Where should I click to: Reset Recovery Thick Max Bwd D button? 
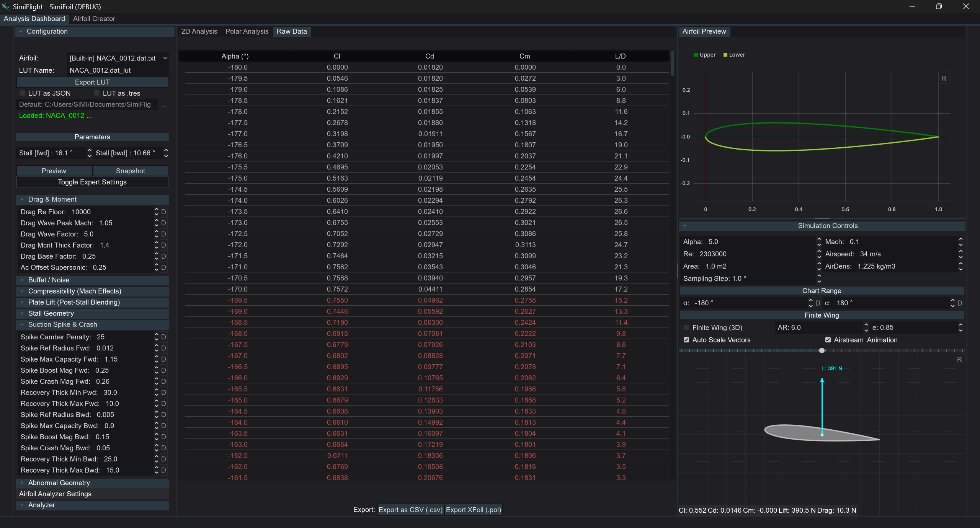point(163,470)
